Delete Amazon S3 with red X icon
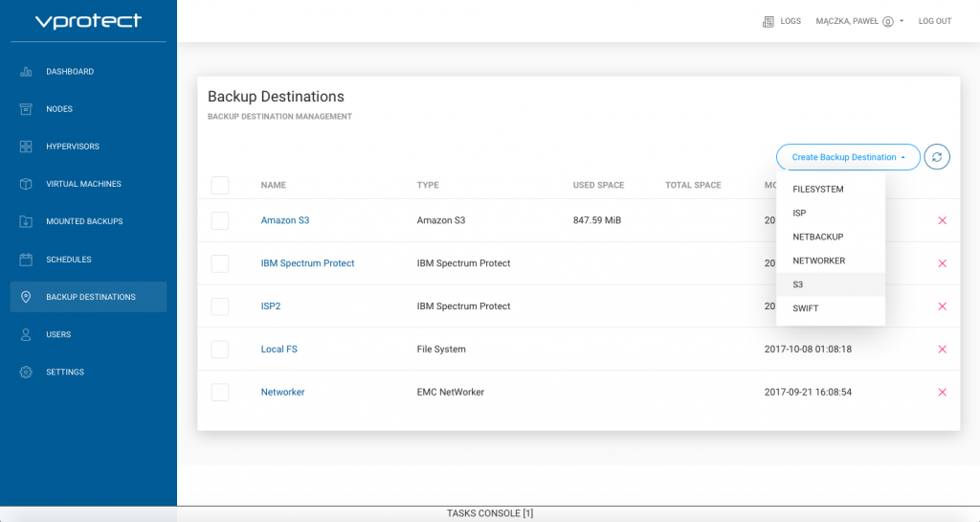The image size is (980, 522). [x=942, y=220]
